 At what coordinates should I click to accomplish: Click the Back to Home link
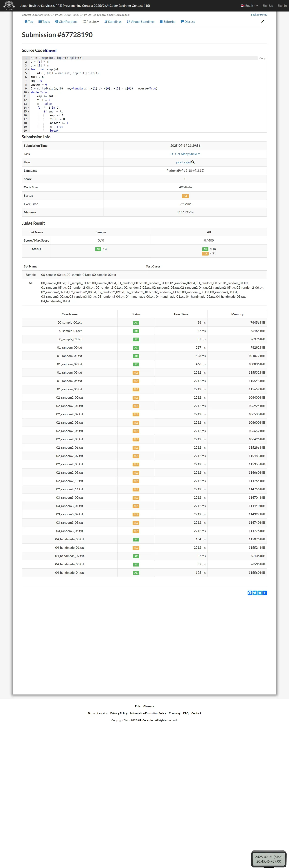pyautogui.click(x=259, y=14)
